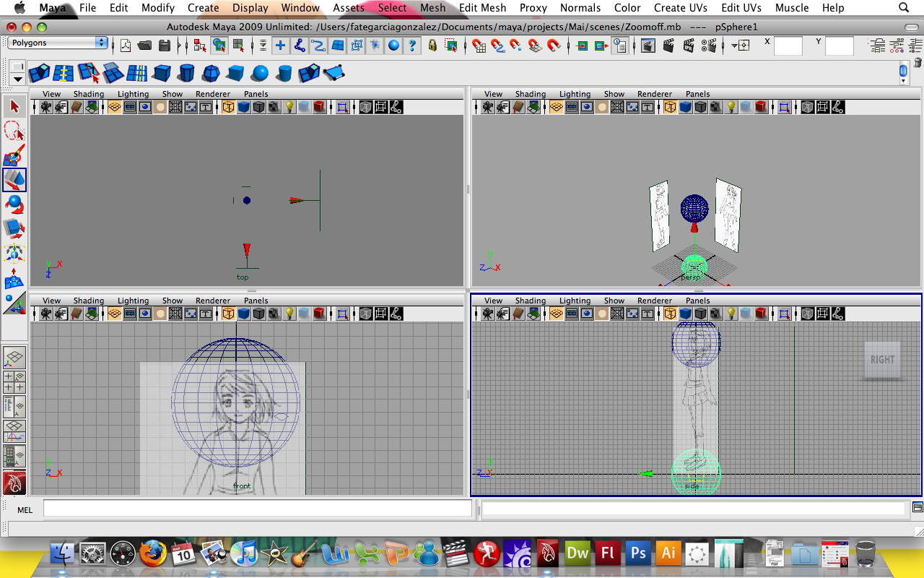Open Firefox from the Dock

[x=153, y=554]
